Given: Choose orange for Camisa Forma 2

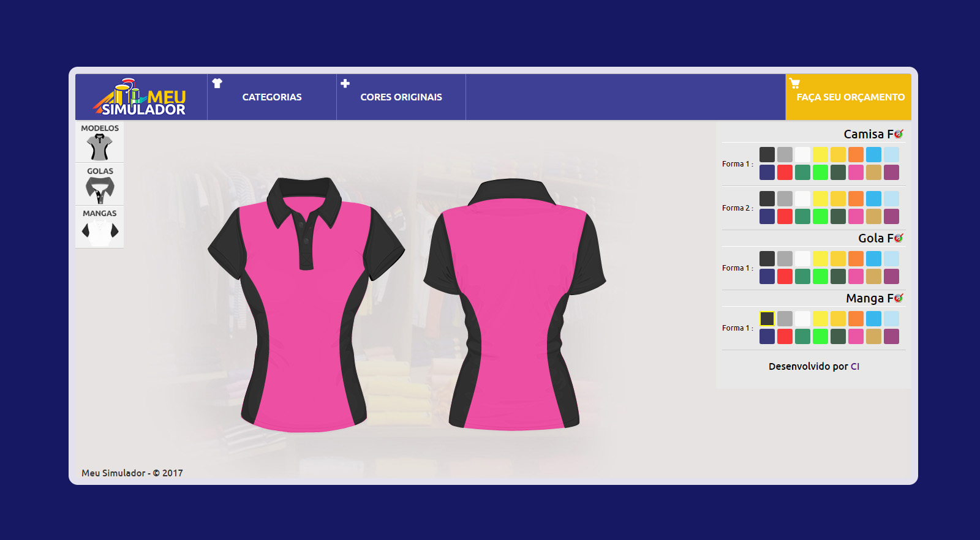Looking at the screenshot, I should click(856, 198).
